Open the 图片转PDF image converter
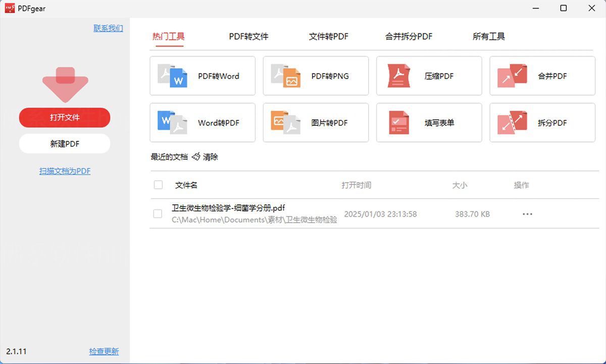The height and width of the screenshot is (364, 606). (315, 123)
